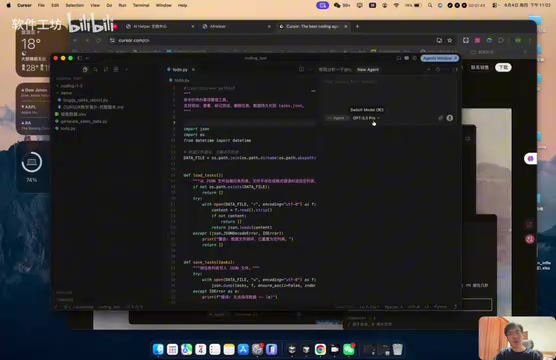Open the GPT-5.5 Pro model dropdown
The image size is (556, 360).
point(366,118)
